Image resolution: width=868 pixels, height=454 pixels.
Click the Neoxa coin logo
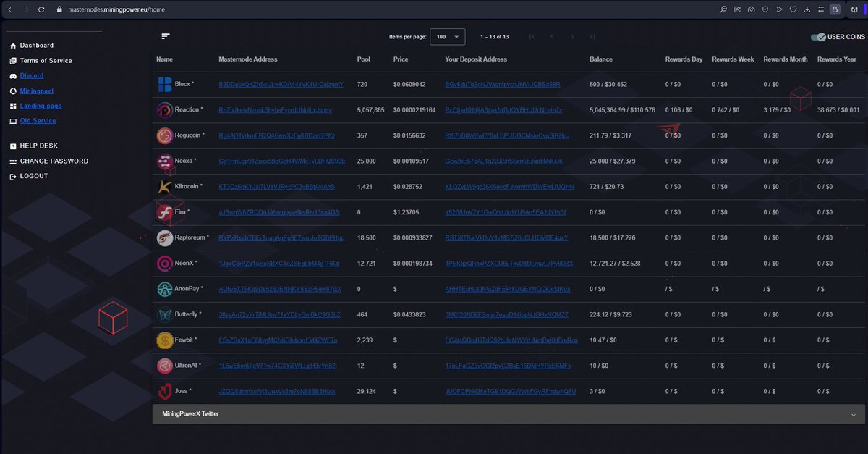click(x=164, y=161)
